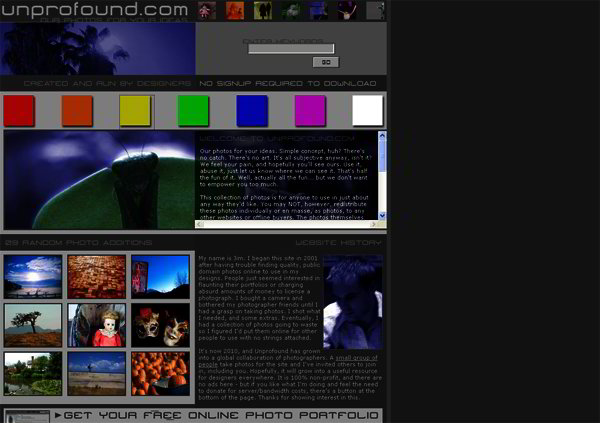This screenshot has height=423, width=600.
Task: Click the welcome text scroll-up arrow
Action: point(382,135)
